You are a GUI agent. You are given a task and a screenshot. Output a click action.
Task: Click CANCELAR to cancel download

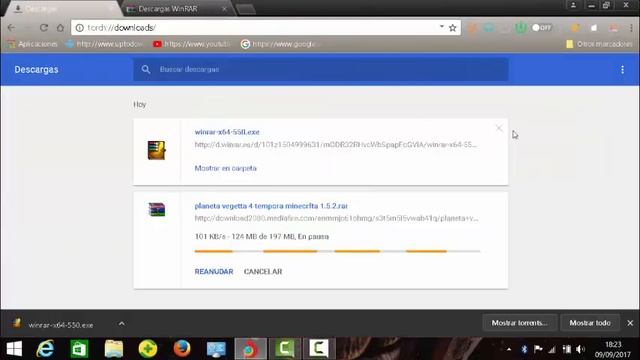(263, 272)
